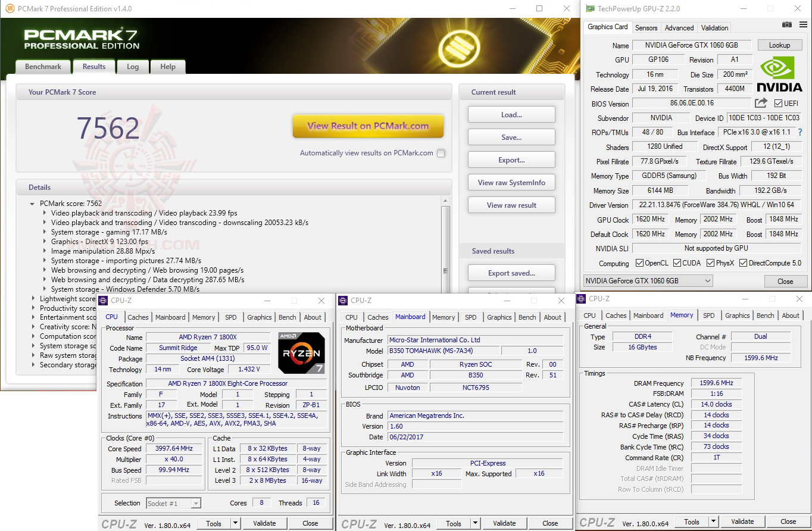The height and width of the screenshot is (531, 812).
Task: Click Validate in the CPU-Z Mainboard window
Action: click(504, 524)
